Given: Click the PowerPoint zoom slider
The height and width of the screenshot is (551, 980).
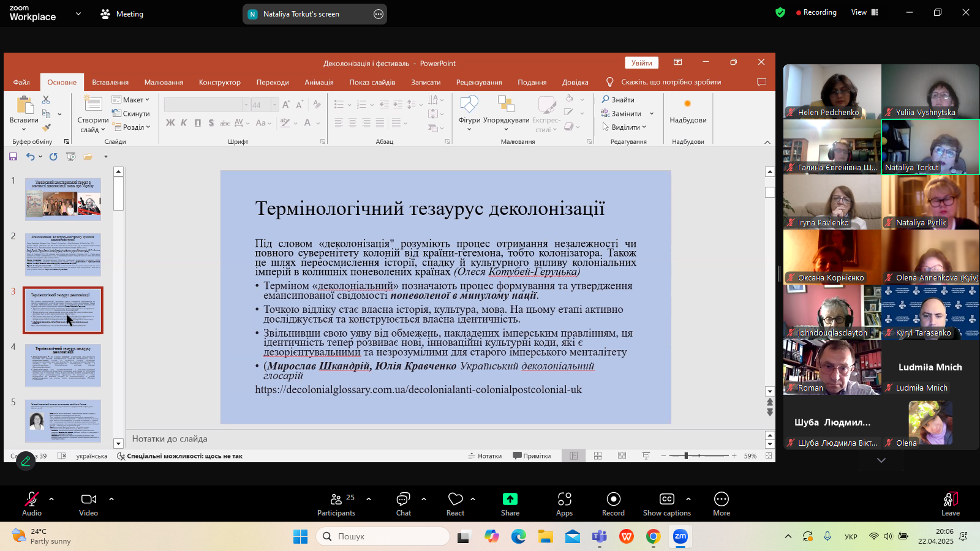Looking at the screenshot, I should (686, 455).
